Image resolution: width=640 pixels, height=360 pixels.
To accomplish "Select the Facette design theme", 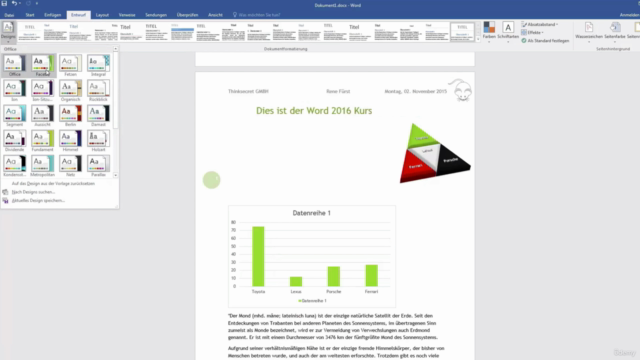I will click(x=42, y=66).
